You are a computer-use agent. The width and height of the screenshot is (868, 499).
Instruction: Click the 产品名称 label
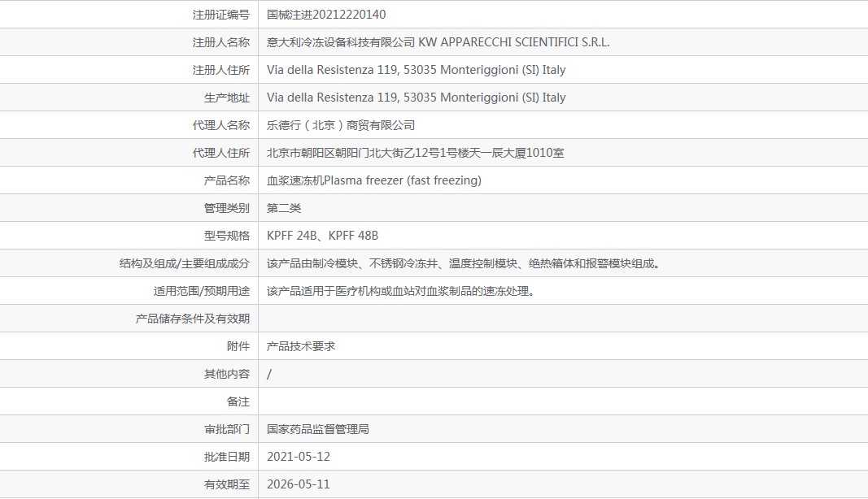coord(226,180)
